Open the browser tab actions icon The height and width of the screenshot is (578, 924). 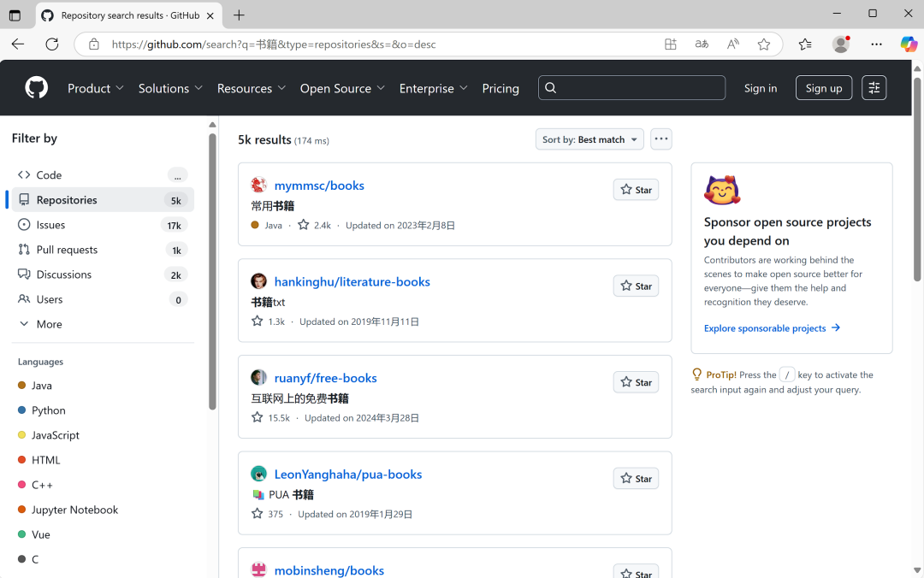(15, 15)
